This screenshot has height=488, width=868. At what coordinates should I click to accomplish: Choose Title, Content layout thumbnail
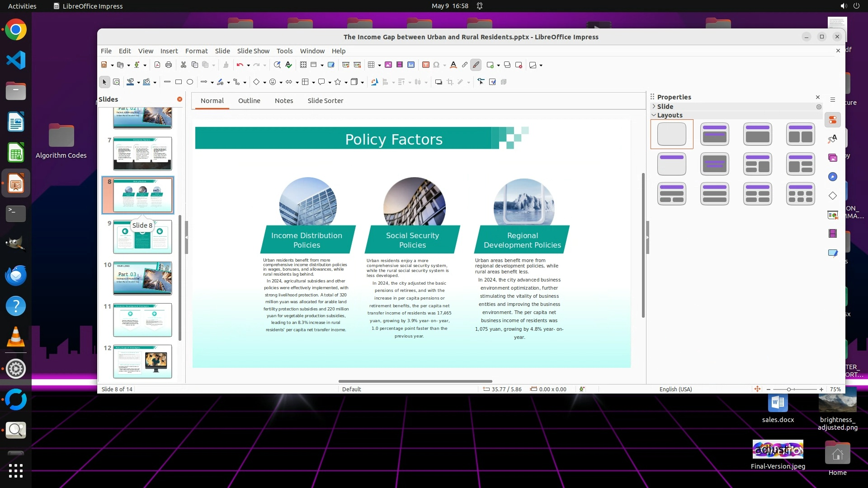tap(757, 134)
